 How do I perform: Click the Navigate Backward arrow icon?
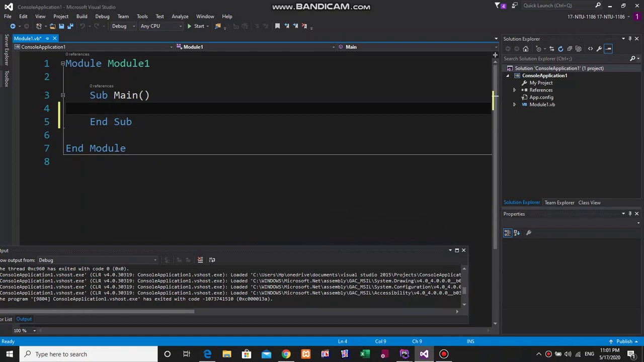click(13, 26)
